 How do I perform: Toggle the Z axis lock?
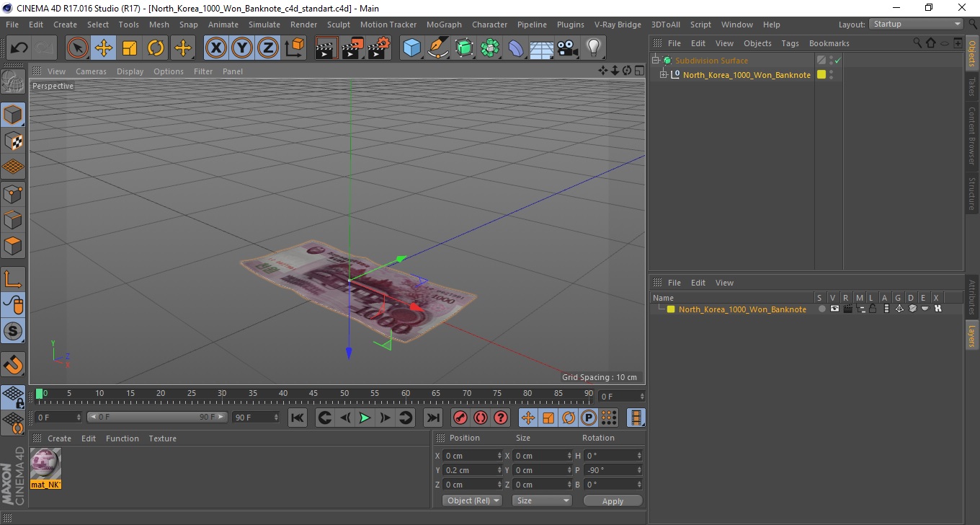(268, 48)
